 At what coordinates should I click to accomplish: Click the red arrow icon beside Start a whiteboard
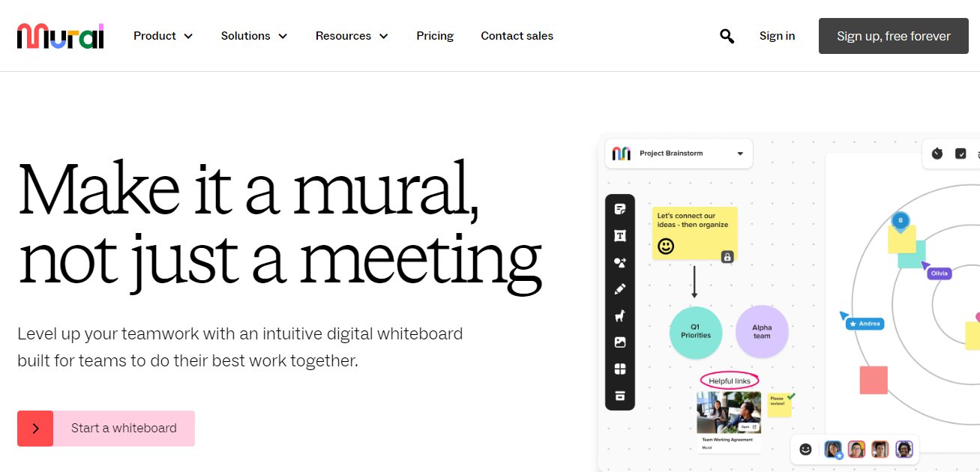click(35, 429)
